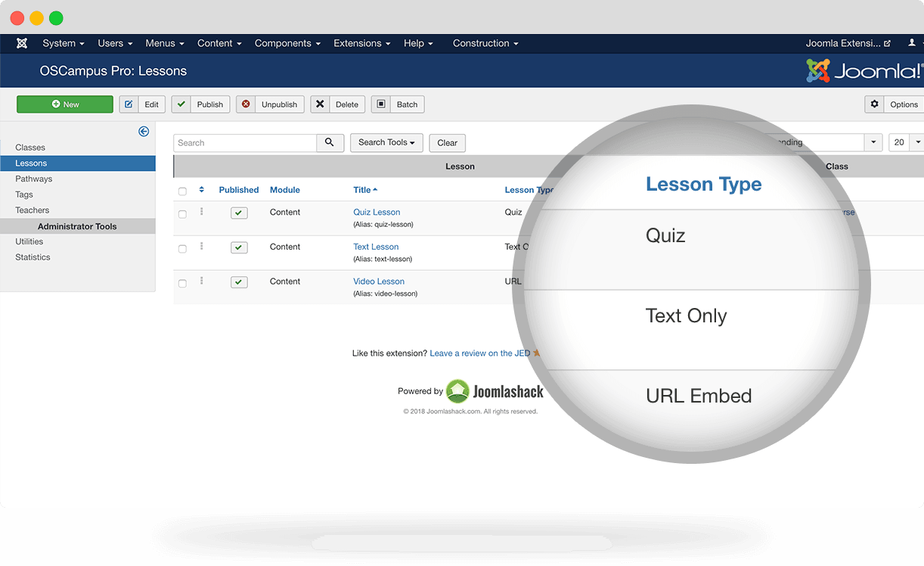This screenshot has width=924, height=566.
Task: Open the Users menu
Action: point(115,43)
